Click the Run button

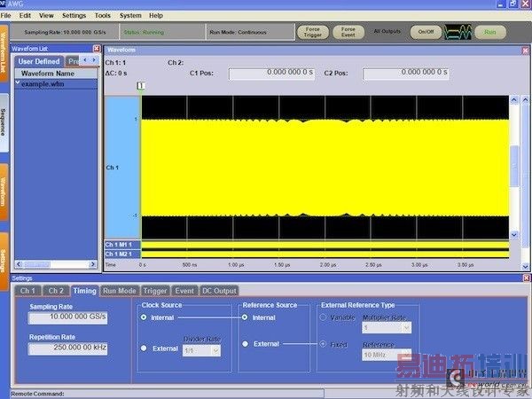[489, 32]
